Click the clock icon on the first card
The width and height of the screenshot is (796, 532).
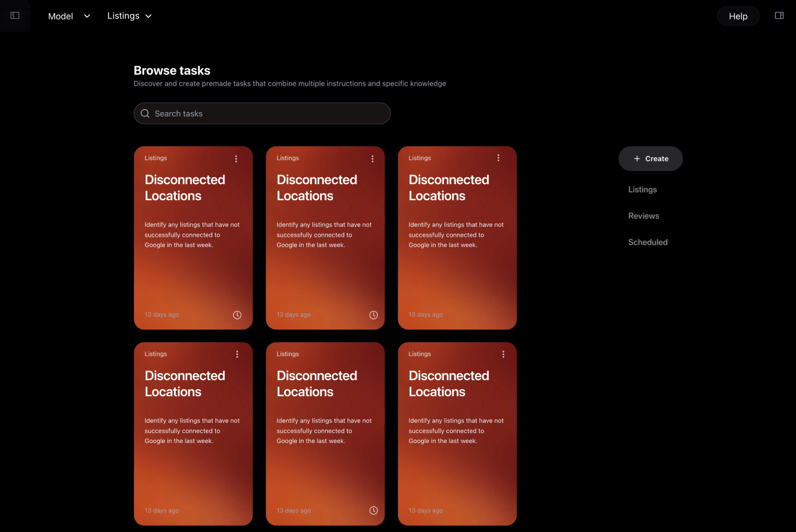(x=237, y=315)
